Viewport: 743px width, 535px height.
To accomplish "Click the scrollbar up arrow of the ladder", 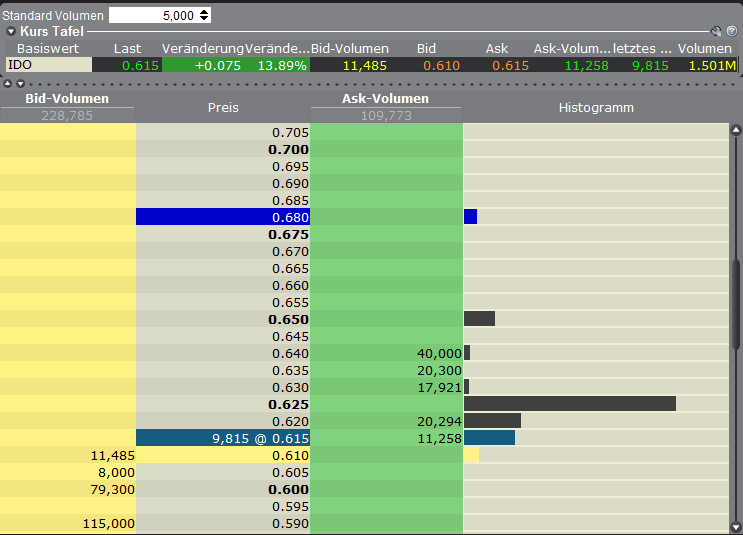I will click(736, 129).
